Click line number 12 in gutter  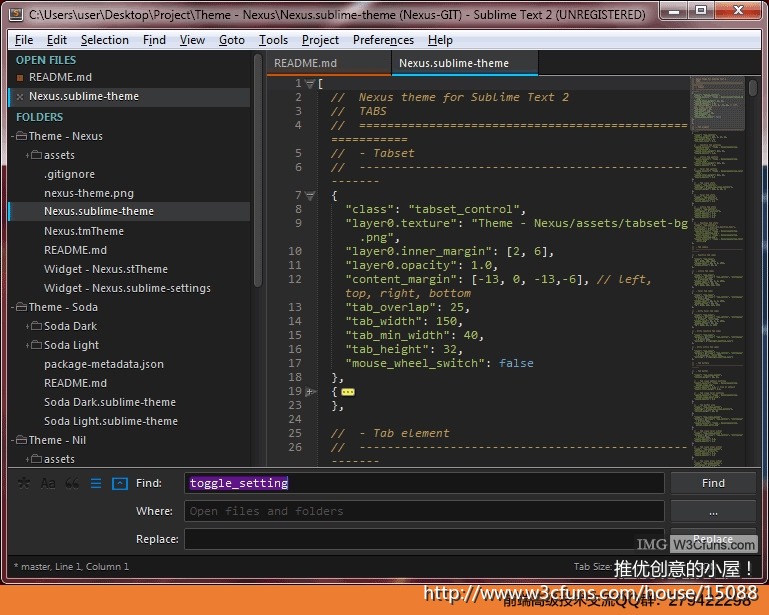(295, 280)
